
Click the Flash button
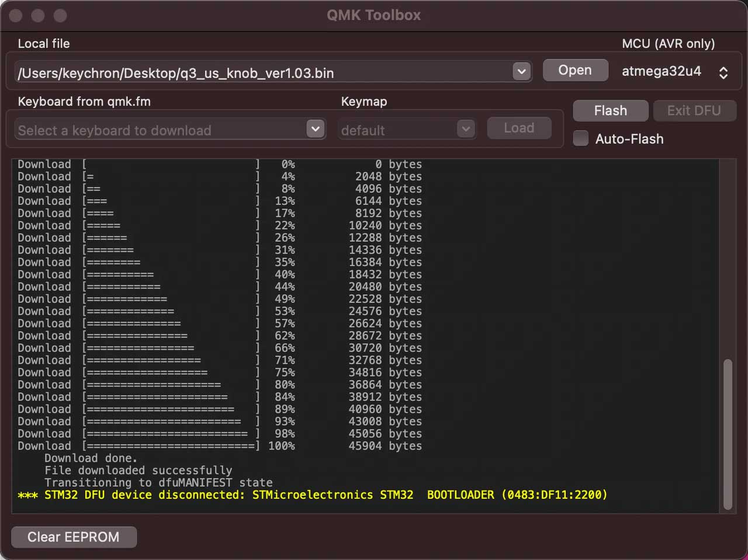[610, 110]
